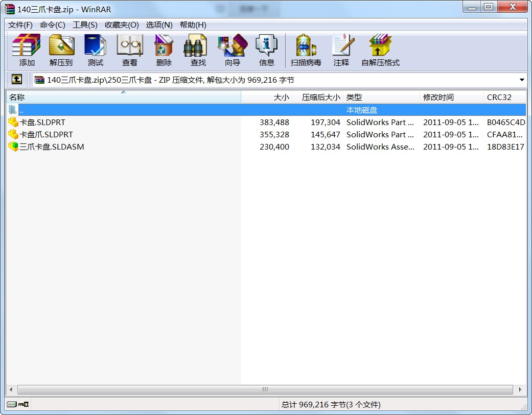Open the 收藏夹(O) menu
Viewport: 532px width, 415px height.
(x=122, y=25)
